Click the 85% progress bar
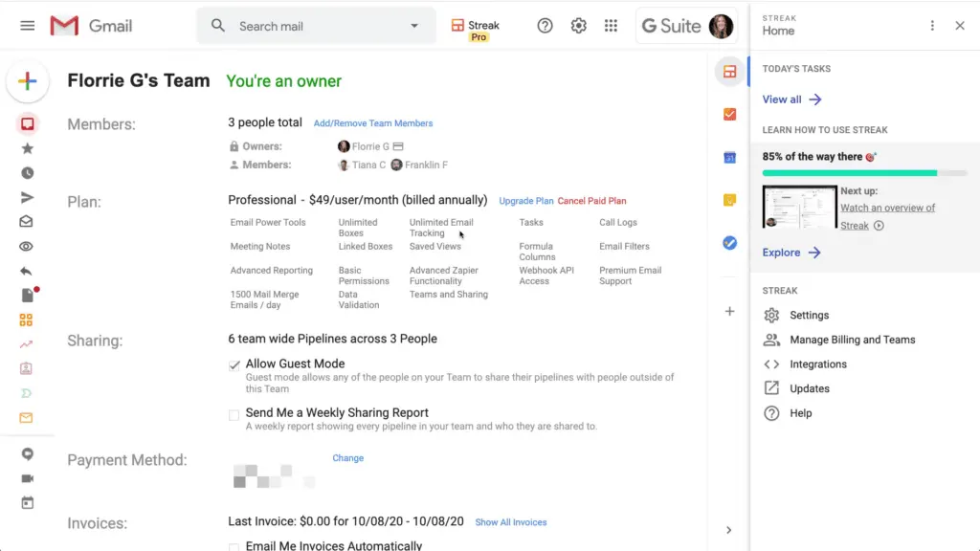 (864, 173)
